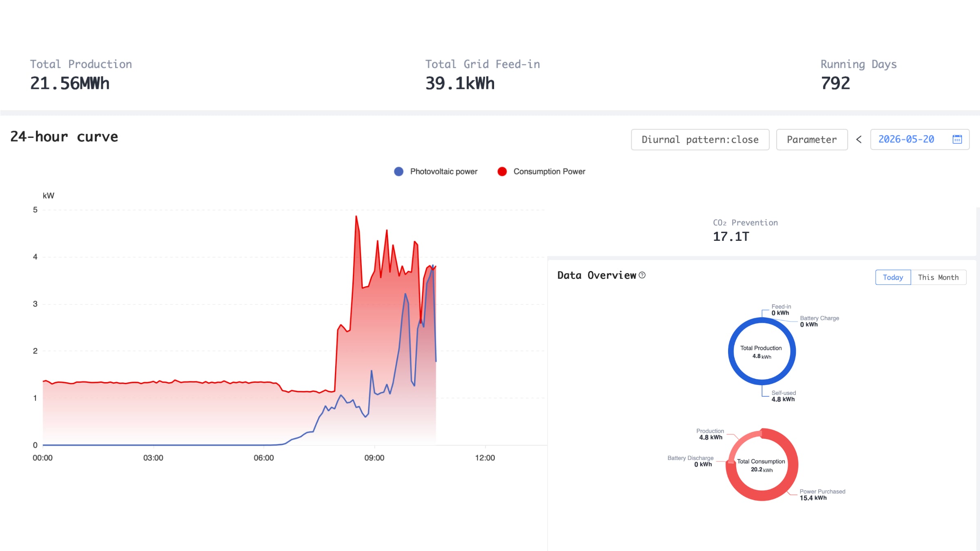The height and width of the screenshot is (551, 980).
Task: Click the 24-hour curve heading
Action: [x=64, y=137]
